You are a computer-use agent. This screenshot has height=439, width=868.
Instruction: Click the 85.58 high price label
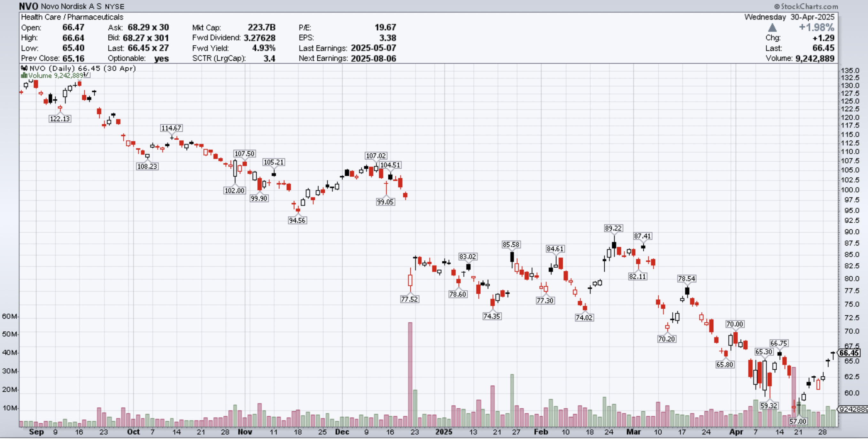click(511, 245)
